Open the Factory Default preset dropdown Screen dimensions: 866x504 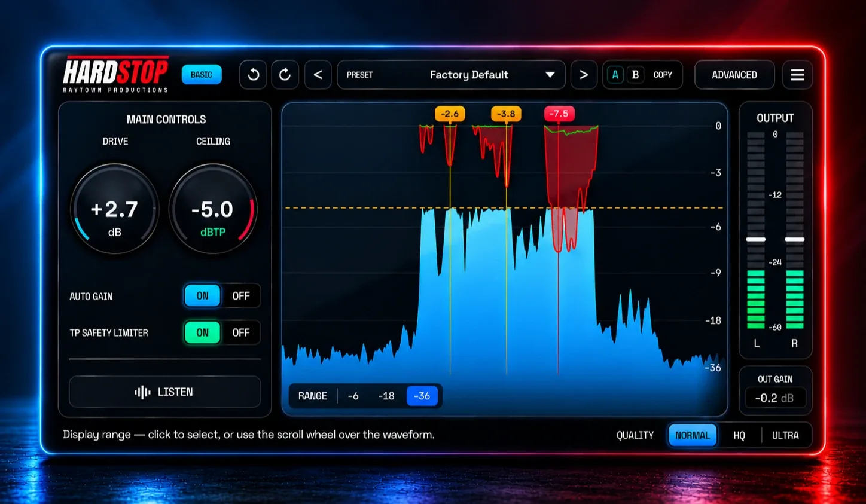coord(451,75)
